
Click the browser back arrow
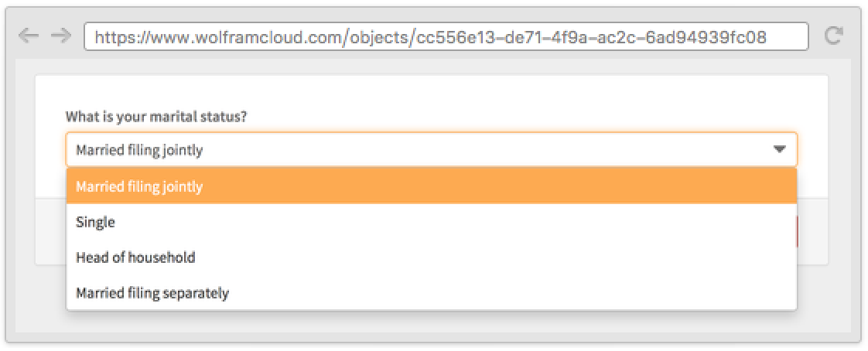tap(28, 36)
